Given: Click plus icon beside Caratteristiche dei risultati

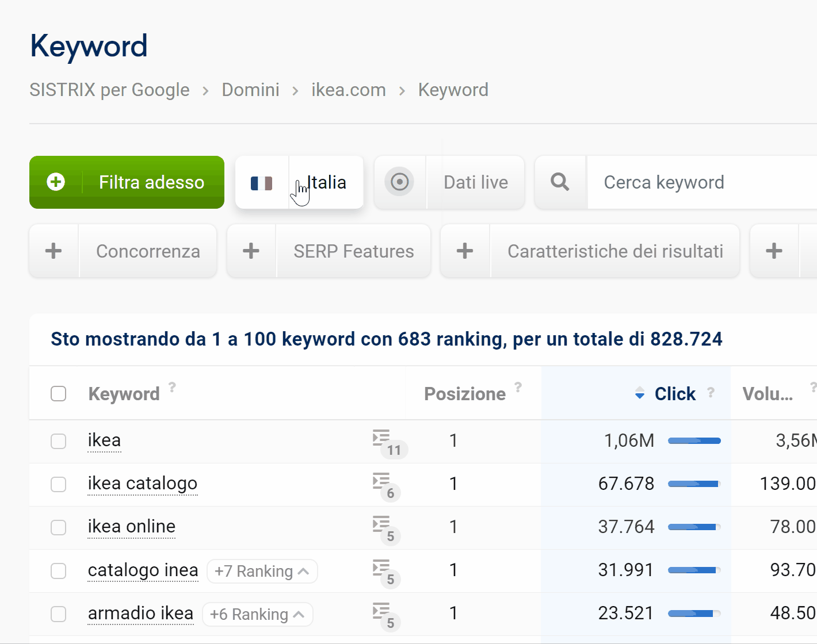Looking at the screenshot, I should point(465,251).
